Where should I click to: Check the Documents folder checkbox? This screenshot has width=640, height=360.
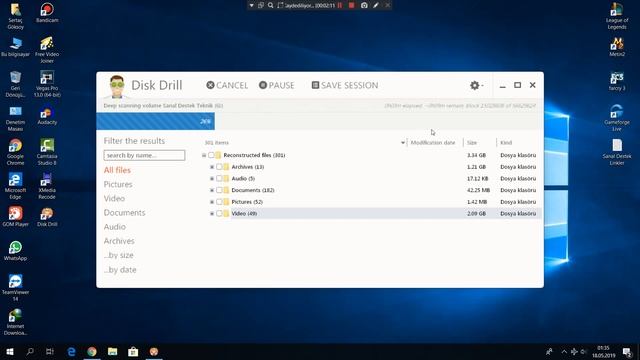tap(219, 190)
